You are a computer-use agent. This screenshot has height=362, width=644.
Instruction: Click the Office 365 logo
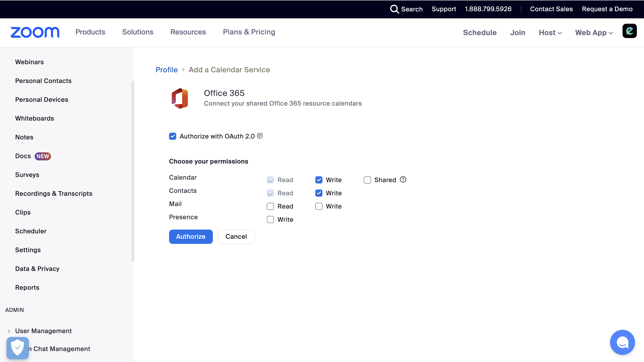(180, 98)
